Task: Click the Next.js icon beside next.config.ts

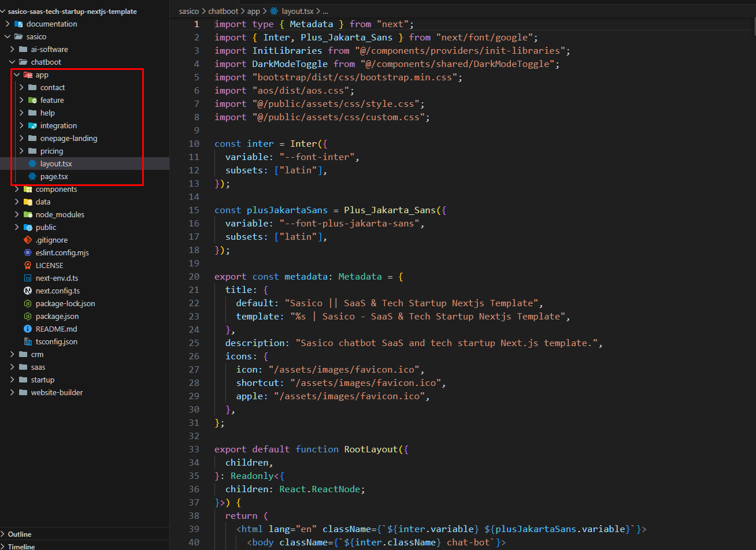Action: click(x=28, y=291)
